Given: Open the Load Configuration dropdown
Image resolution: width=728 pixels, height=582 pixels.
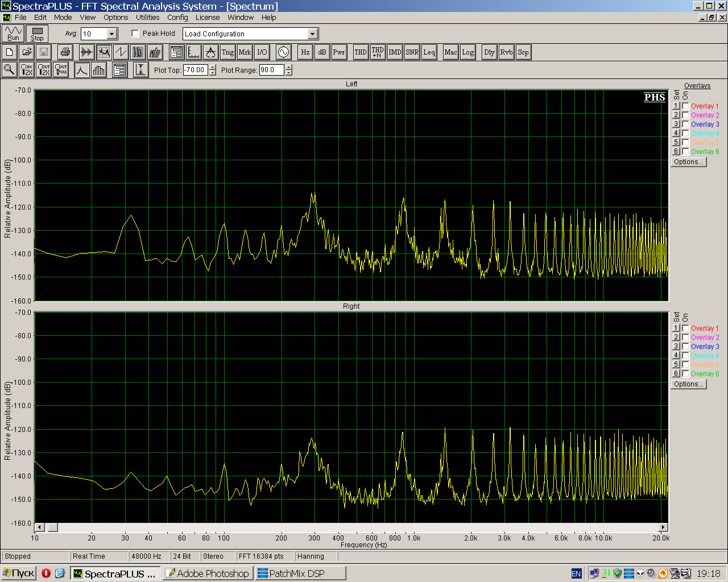Looking at the screenshot, I should click(x=312, y=34).
